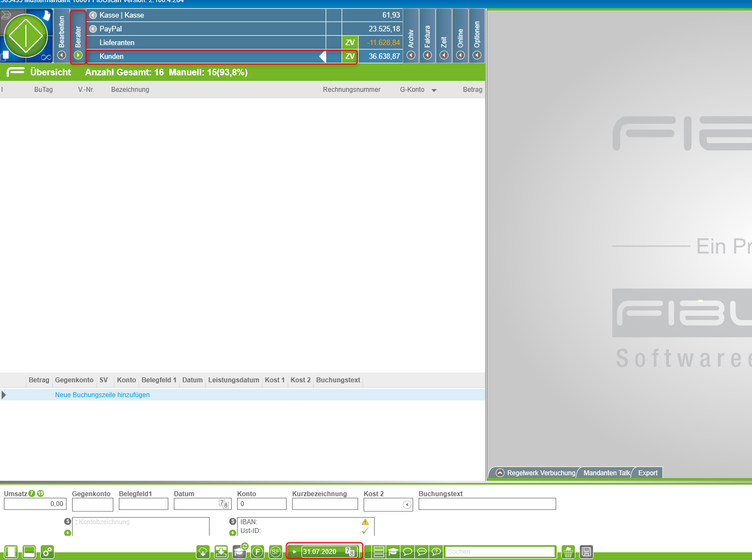Click the split-window layout icon in bottom bar
Viewport: 752px width, 560px height.
(x=29, y=552)
